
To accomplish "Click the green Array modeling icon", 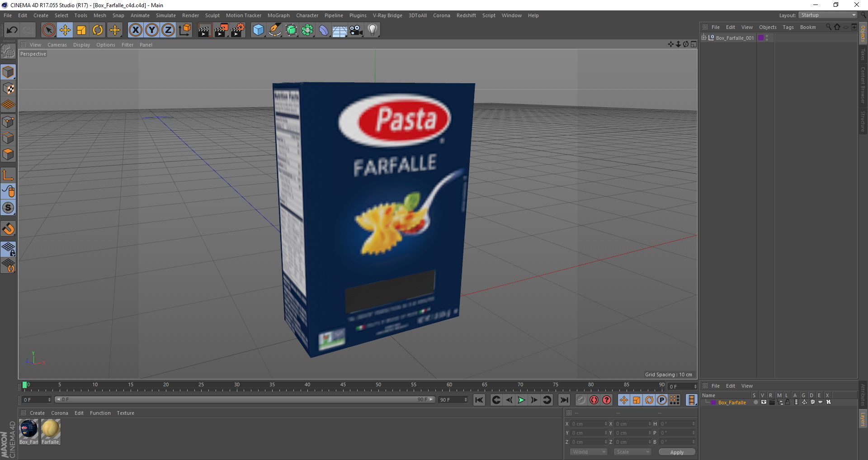I will [x=307, y=30].
